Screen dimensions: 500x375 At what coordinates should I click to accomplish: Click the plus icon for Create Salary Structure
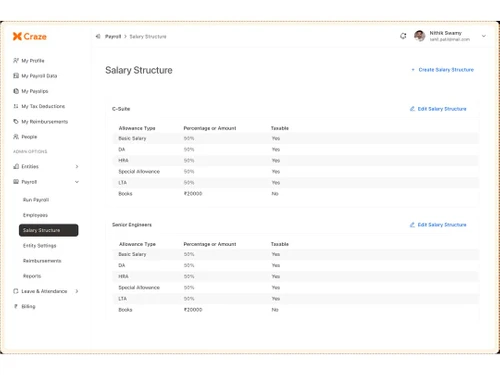[413, 70]
